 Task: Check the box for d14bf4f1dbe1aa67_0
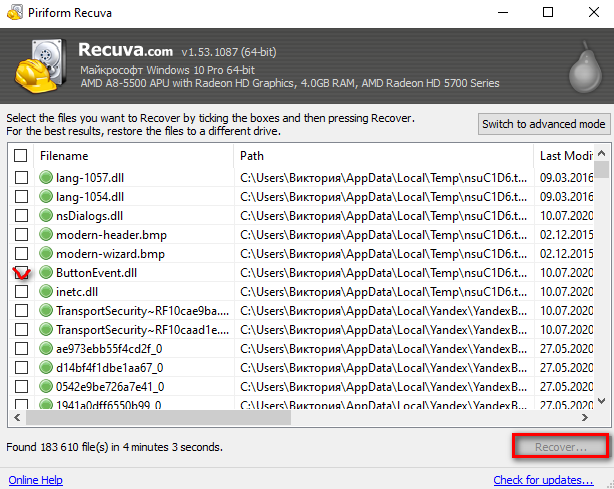pos(22,367)
